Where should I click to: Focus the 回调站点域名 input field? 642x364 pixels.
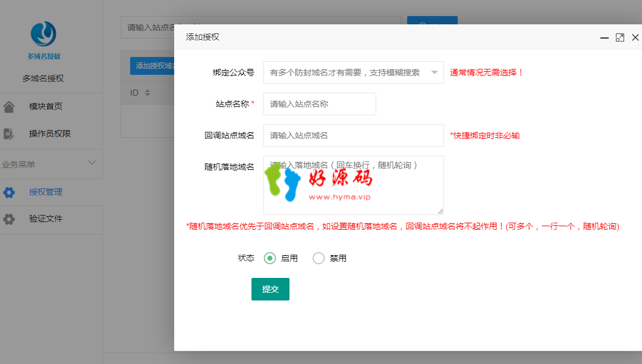click(354, 135)
